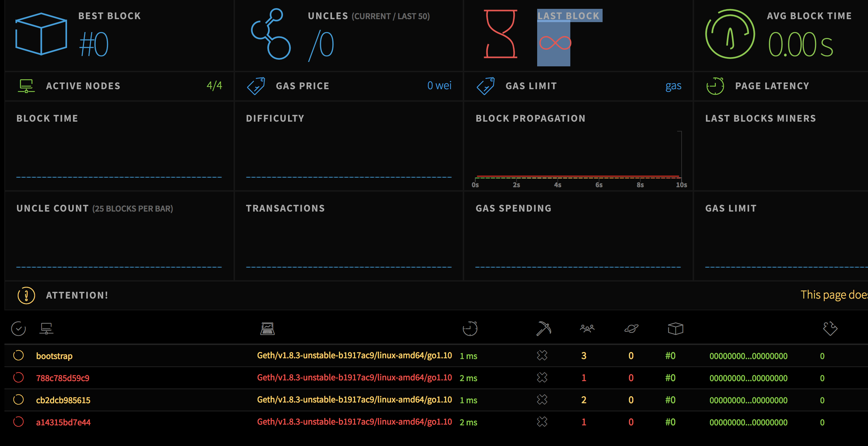Viewport: 868px width, 446px height.
Task: Click the Avg Block Time gauge icon
Action: [730, 34]
